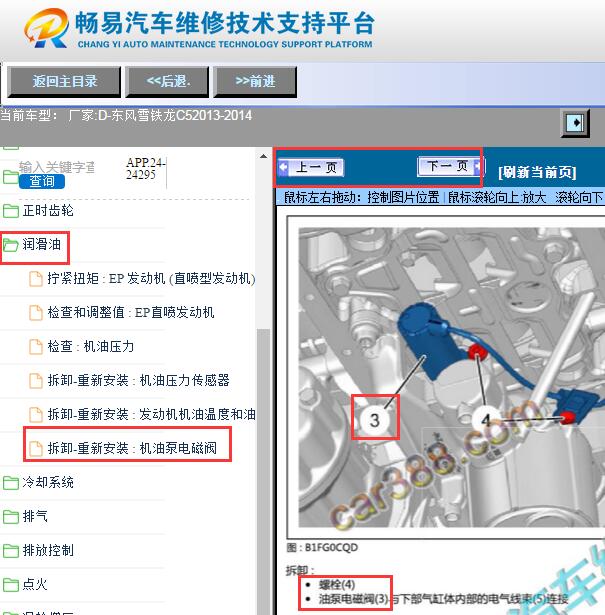Open 检查 : 机油压力 document
605x615 pixels.
click(x=91, y=346)
